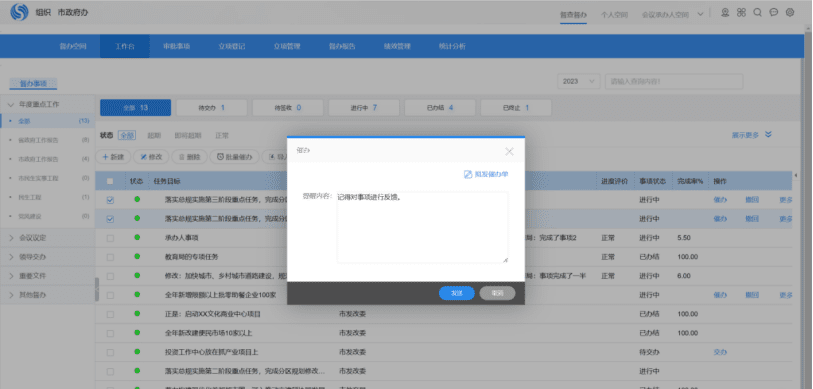Image resolution: width=813 pixels, height=389 pixels.
Task: Click green dot of 全年新改建便民市场10家以上 row
Action: [137, 332]
